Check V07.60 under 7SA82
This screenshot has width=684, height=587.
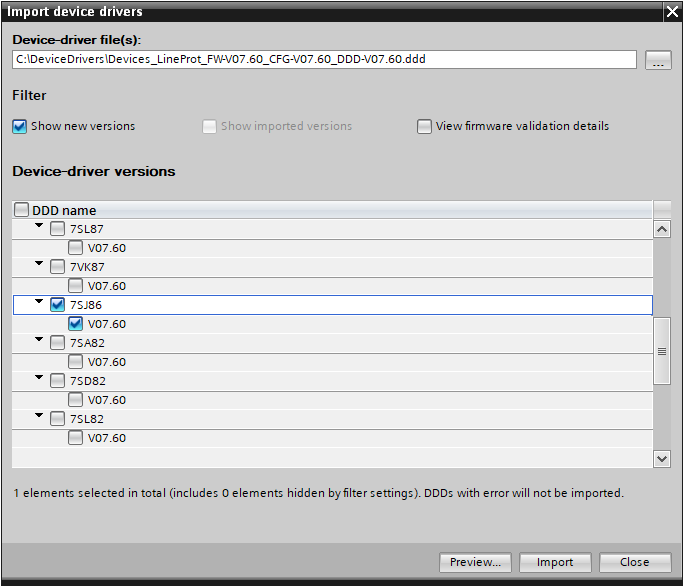click(x=75, y=362)
